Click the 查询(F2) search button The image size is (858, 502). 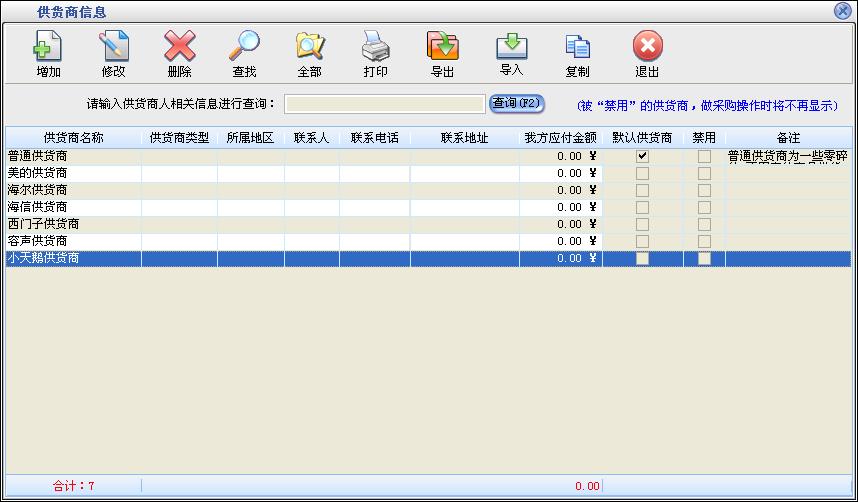click(516, 103)
